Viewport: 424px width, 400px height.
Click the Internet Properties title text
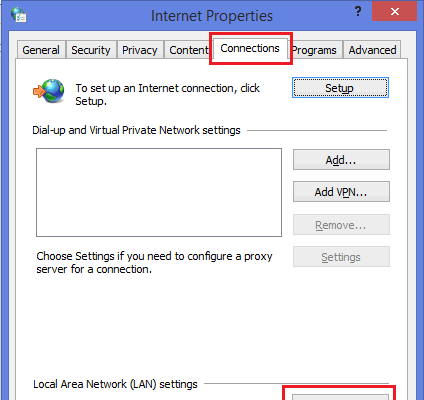[212, 16]
